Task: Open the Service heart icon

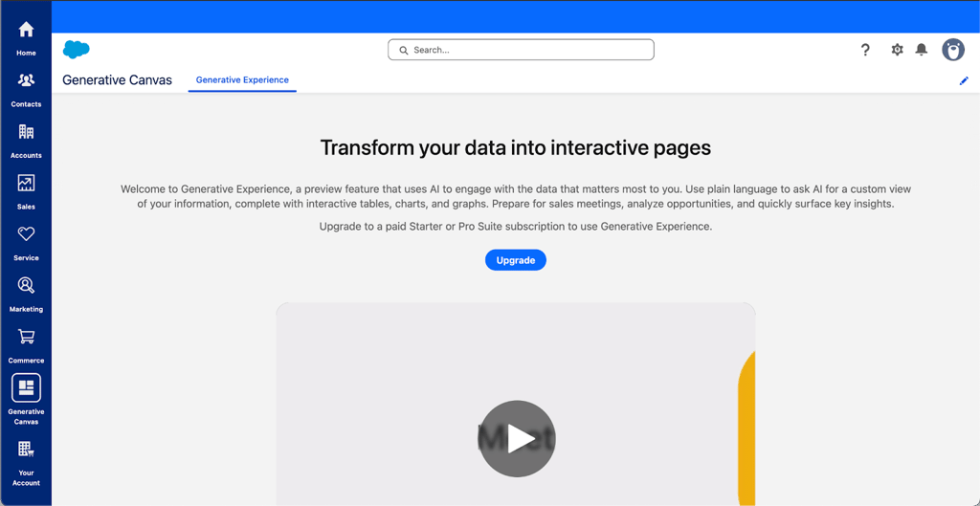Action: point(26,234)
